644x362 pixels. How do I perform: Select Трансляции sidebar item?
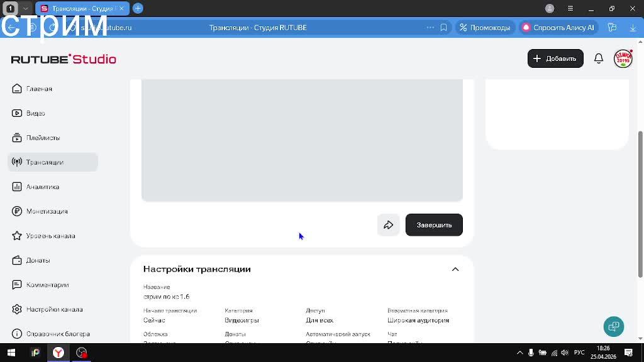tap(53, 162)
